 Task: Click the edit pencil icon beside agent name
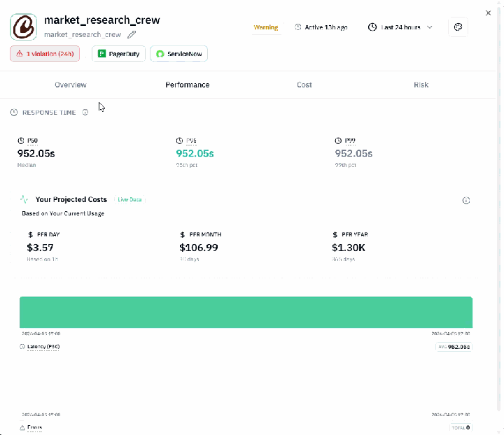coord(132,34)
